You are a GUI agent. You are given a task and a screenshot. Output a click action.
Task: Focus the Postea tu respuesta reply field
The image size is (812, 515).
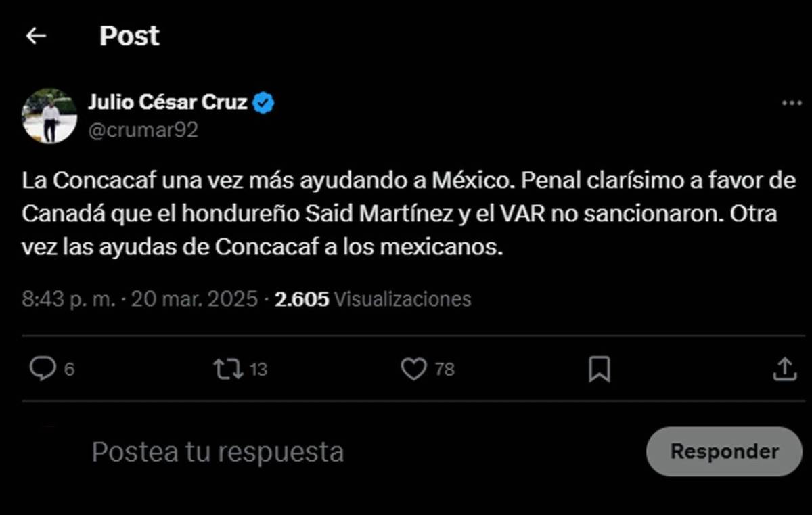pos(218,451)
